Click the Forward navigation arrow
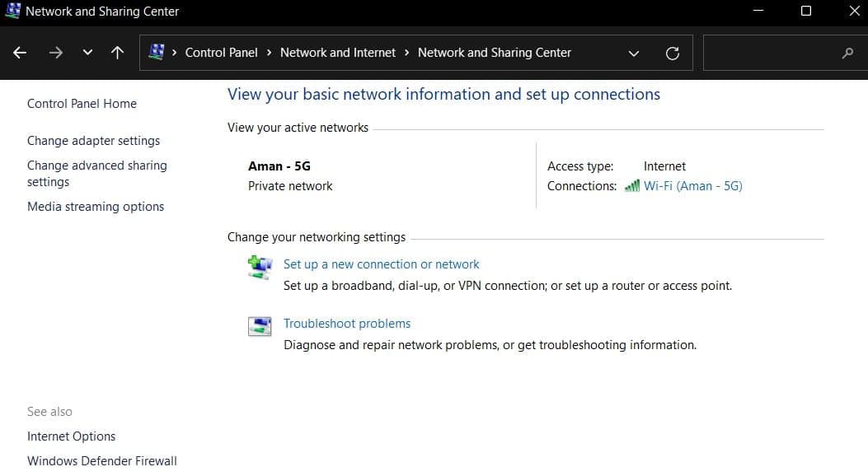Viewport: 868px width, 476px height. 55,53
